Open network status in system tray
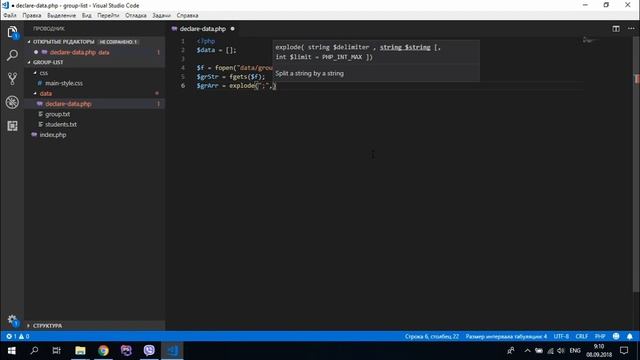640x360 pixels. point(550,351)
